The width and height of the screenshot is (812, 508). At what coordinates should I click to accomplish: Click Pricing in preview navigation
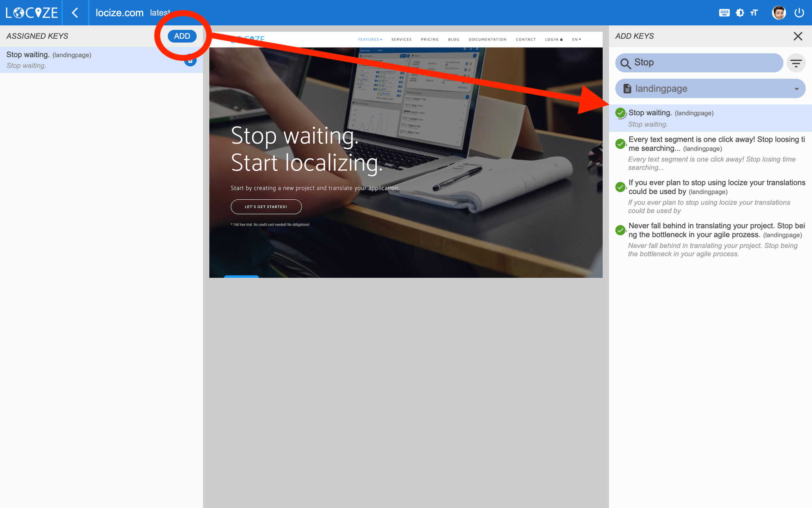pyautogui.click(x=430, y=40)
